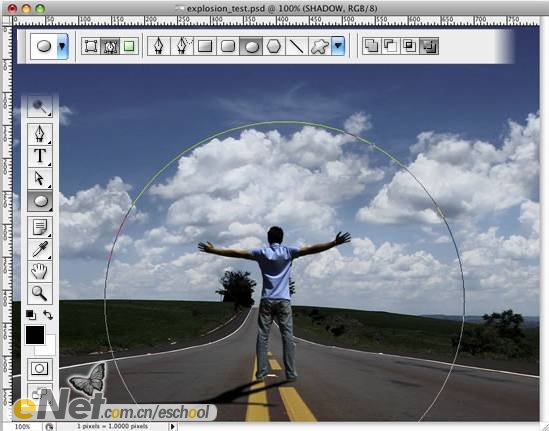Select the Pen tool in toolbox
Viewport: 549px width, 431px height.
click(x=40, y=134)
